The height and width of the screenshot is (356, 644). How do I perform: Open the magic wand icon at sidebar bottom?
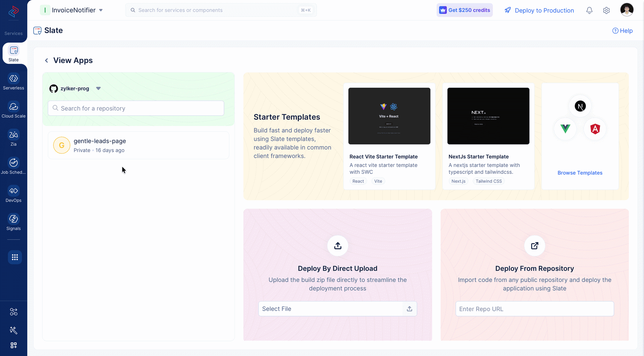click(14, 330)
